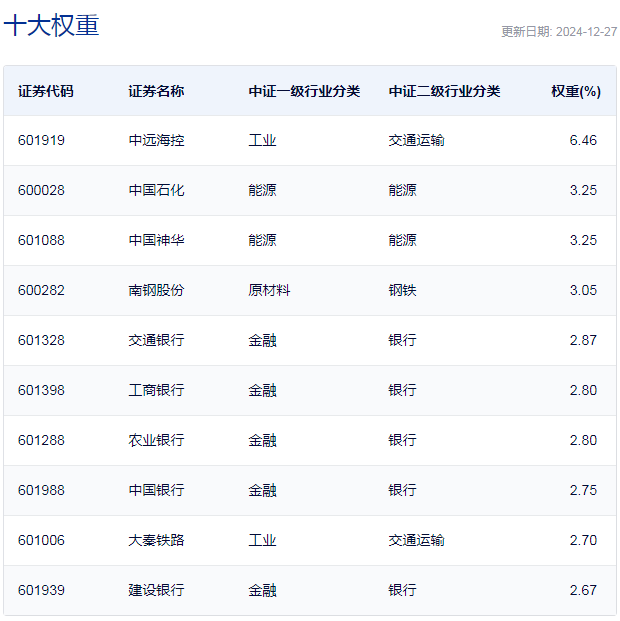Select the 大秦铁路 name cell
Image resolution: width=620 pixels, height=621 pixels.
point(156,540)
